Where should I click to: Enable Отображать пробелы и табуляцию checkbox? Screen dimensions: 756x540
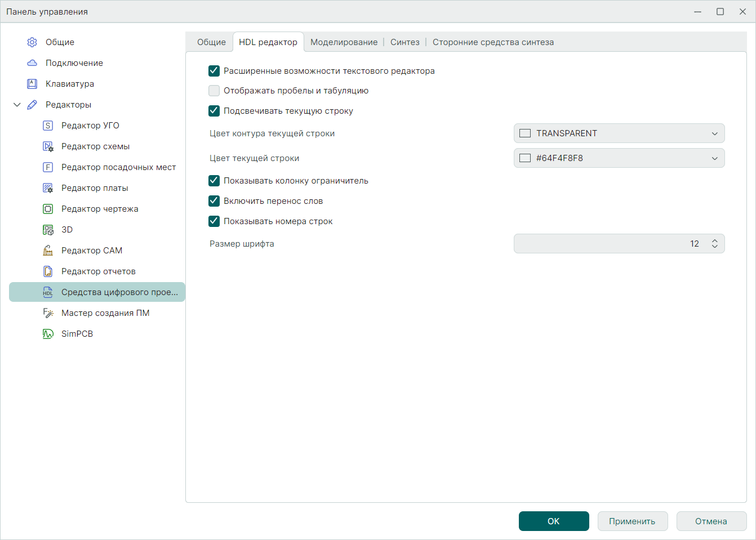(x=214, y=91)
